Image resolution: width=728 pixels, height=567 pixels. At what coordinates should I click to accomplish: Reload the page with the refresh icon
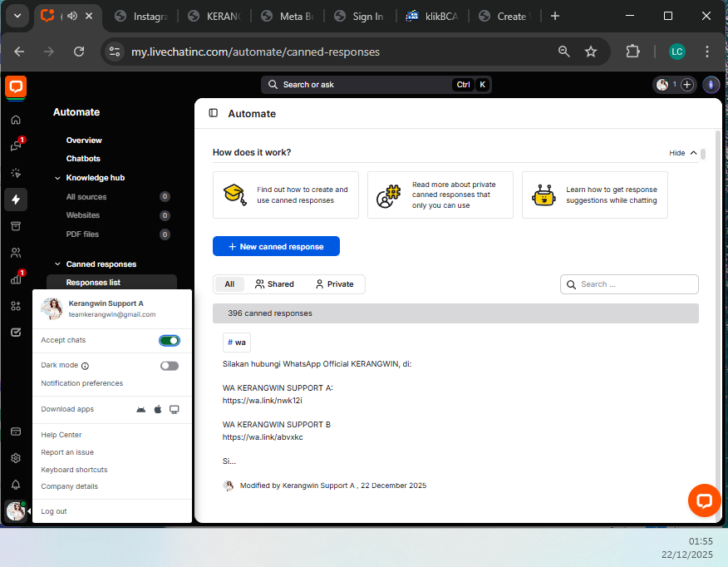click(79, 52)
